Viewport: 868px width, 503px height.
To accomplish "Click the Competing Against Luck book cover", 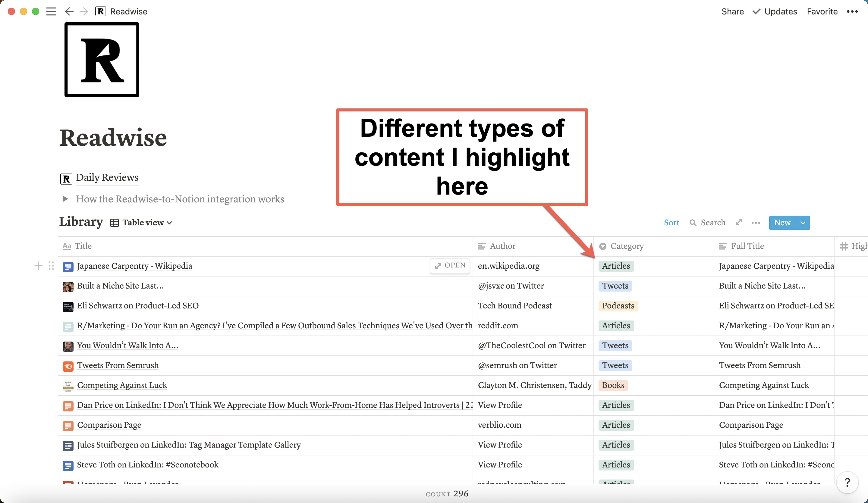I will click(68, 386).
